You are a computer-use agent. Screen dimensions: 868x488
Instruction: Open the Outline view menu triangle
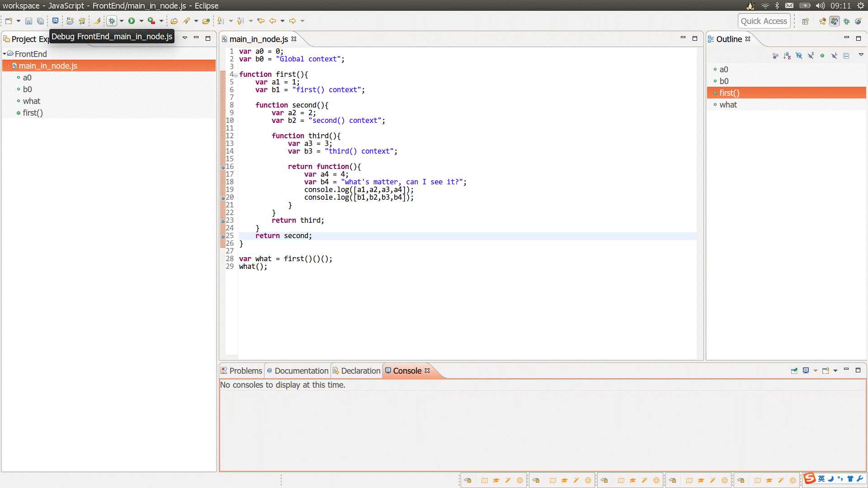click(x=861, y=55)
